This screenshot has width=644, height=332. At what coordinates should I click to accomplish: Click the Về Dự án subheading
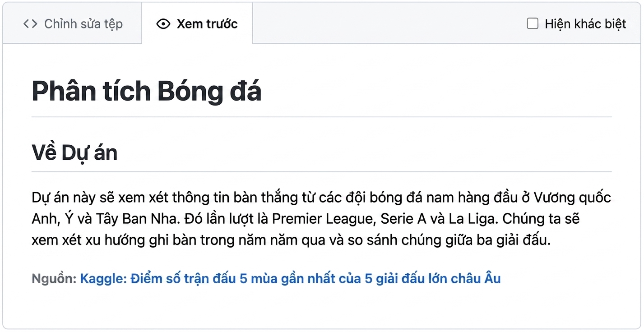[x=74, y=153]
